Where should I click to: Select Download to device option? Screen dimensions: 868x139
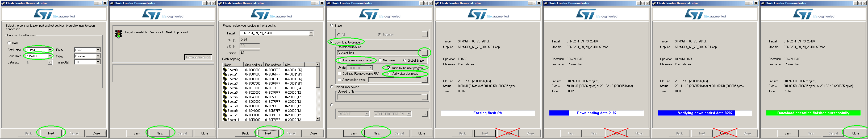coord(332,42)
